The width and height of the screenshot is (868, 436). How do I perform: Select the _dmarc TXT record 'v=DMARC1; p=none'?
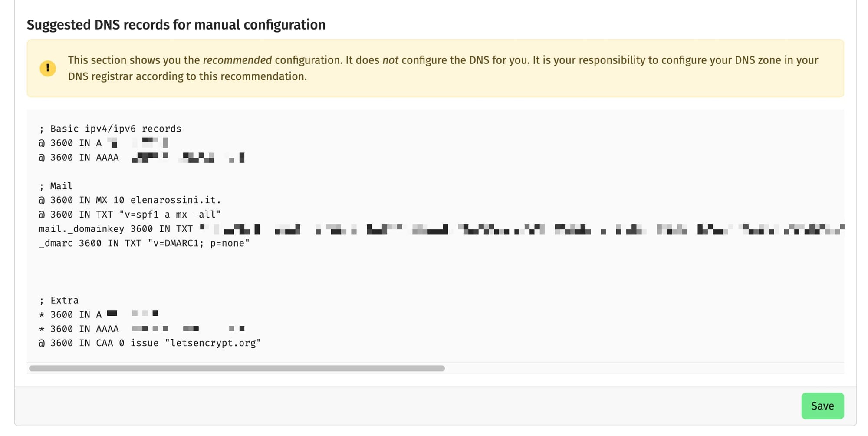(143, 243)
